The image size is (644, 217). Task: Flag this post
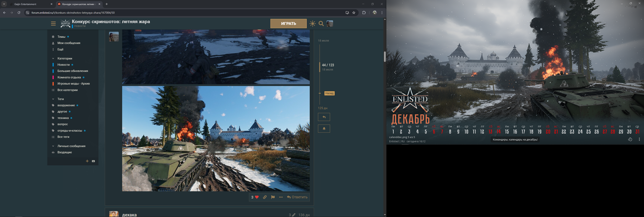point(273,197)
